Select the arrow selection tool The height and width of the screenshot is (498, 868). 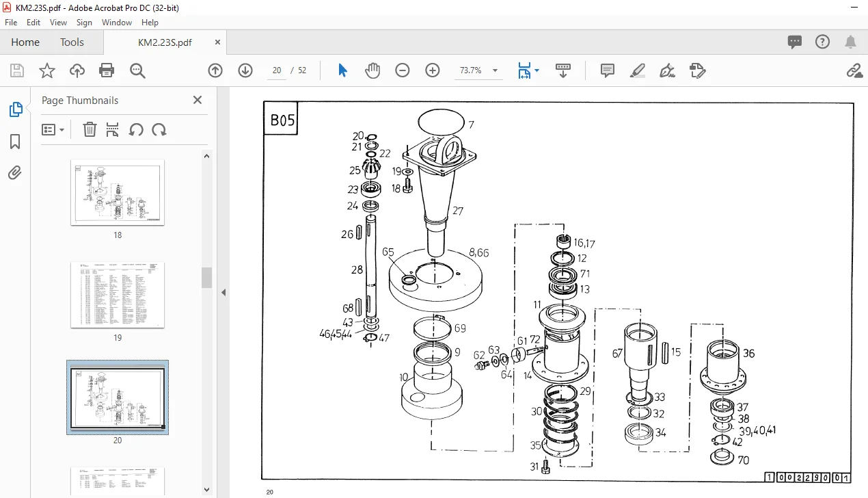coord(343,70)
